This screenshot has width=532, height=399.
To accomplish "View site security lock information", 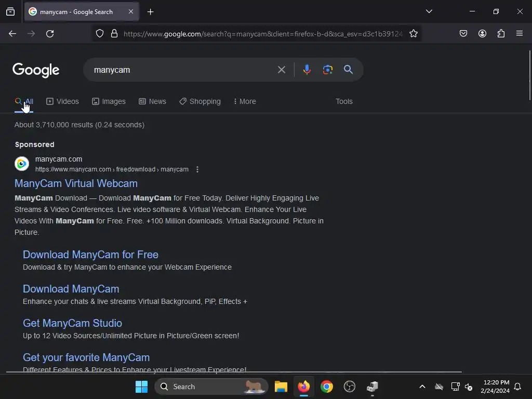I will coord(114,34).
